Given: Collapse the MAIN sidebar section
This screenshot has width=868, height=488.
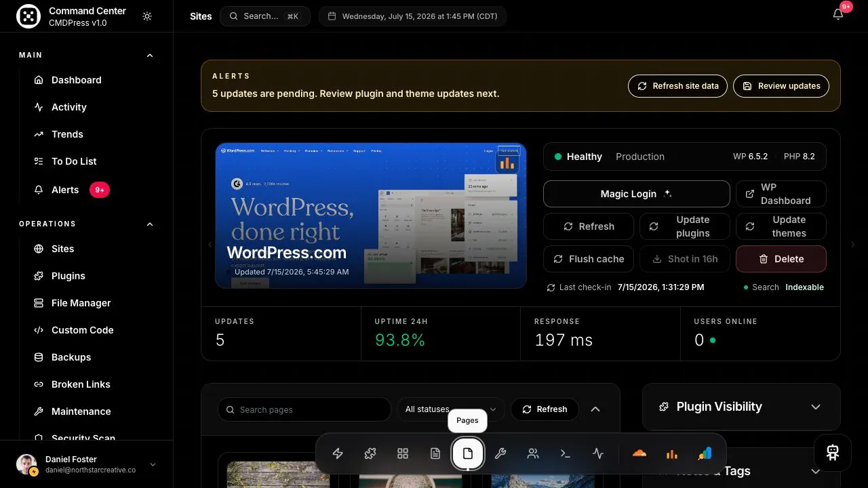Looking at the screenshot, I should (150, 55).
